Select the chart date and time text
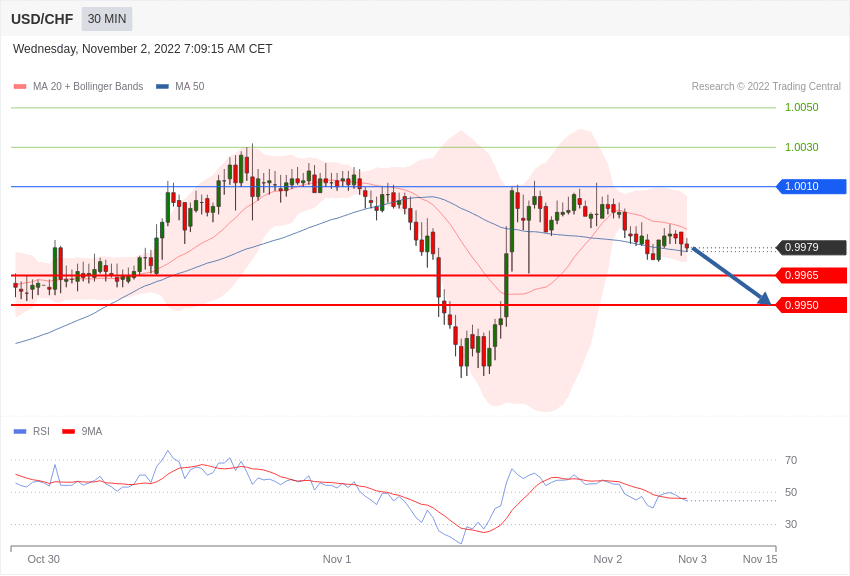This screenshot has width=850, height=576. pyautogui.click(x=143, y=49)
